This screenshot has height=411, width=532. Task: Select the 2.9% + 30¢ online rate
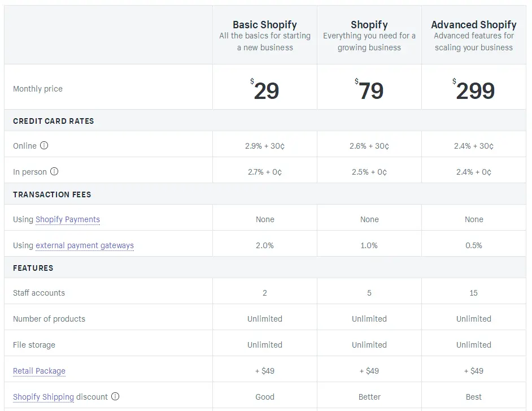point(265,146)
